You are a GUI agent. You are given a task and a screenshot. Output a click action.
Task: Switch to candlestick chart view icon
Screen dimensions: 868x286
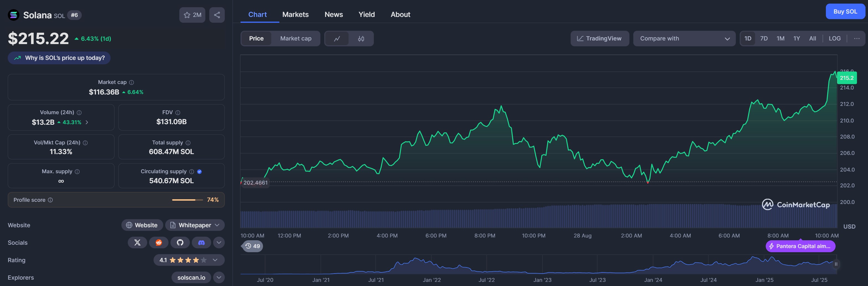[361, 39]
